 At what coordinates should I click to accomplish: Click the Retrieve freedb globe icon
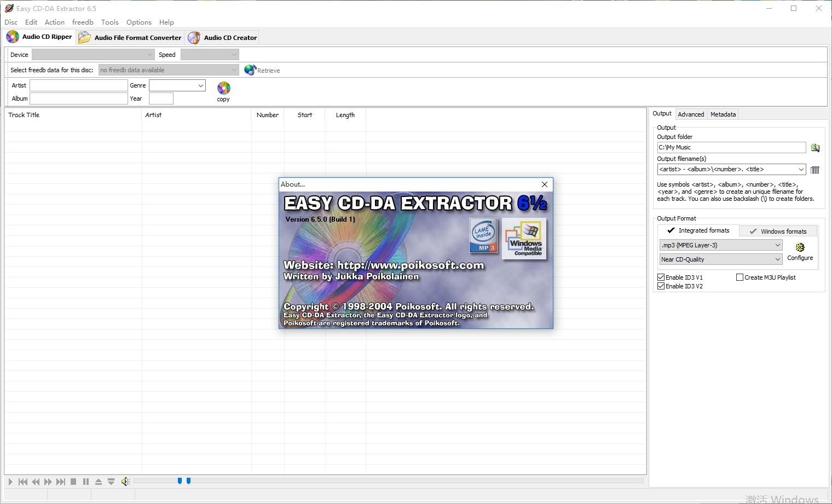point(250,69)
